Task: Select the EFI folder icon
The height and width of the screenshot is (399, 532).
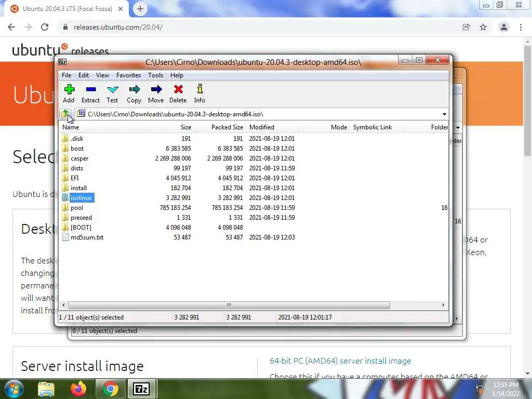Action: tap(65, 178)
